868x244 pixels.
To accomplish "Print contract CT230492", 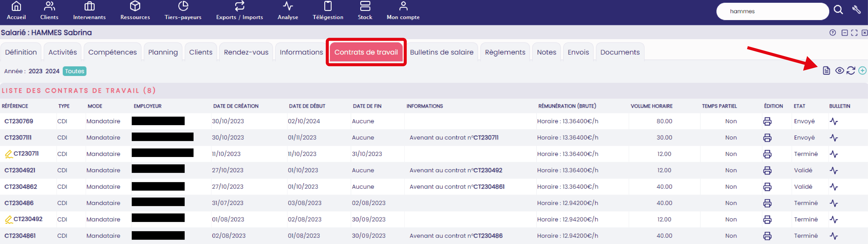I will [767, 219].
